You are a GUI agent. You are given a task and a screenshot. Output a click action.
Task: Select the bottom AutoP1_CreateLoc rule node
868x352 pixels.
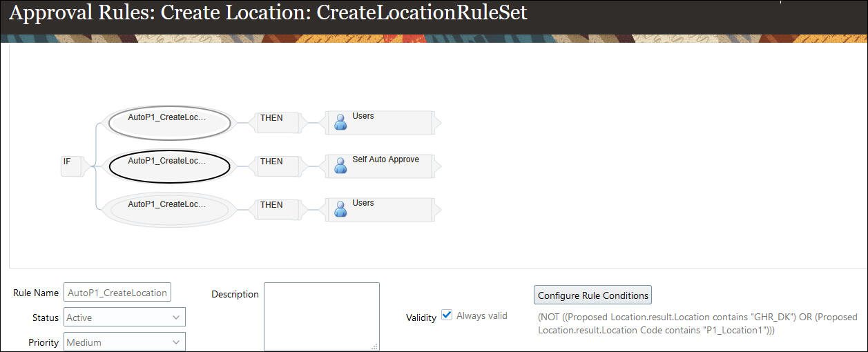[168, 209]
